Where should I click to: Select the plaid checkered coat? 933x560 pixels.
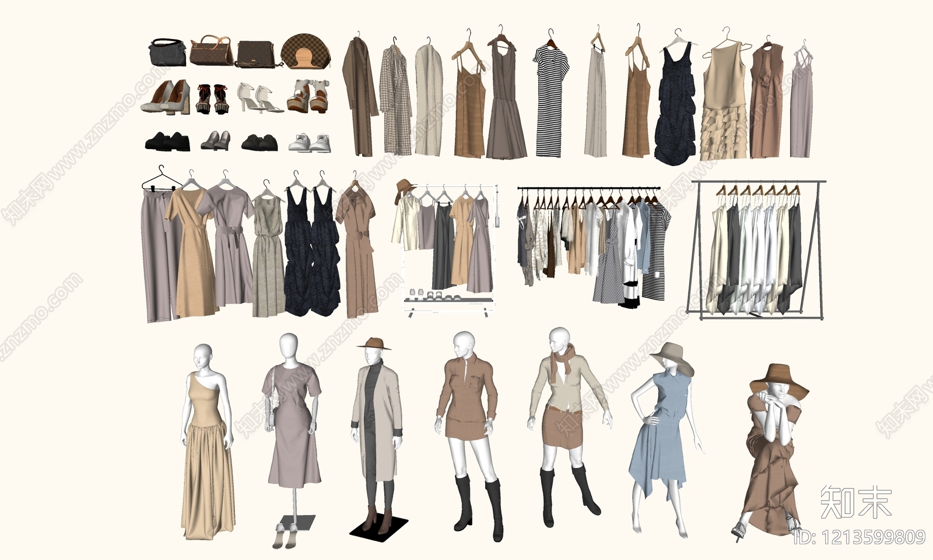[x=396, y=98]
